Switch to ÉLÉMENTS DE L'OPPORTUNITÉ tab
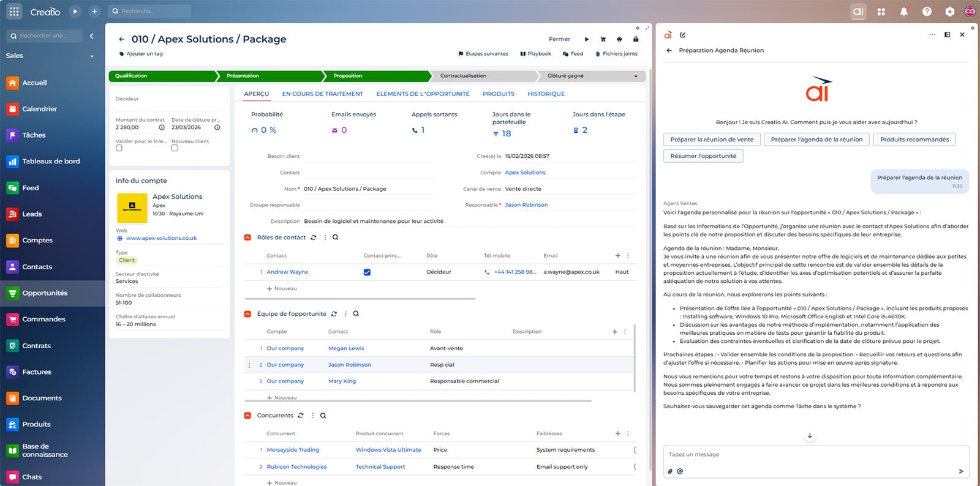 point(423,94)
